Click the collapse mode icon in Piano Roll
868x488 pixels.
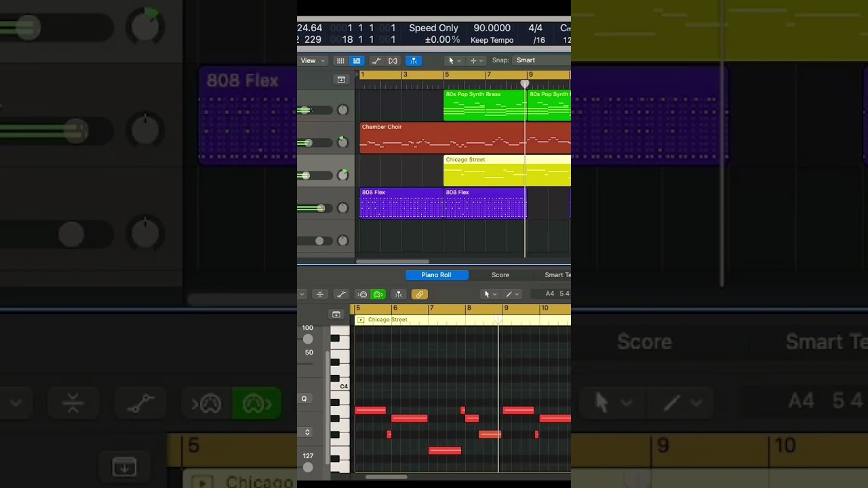click(320, 294)
